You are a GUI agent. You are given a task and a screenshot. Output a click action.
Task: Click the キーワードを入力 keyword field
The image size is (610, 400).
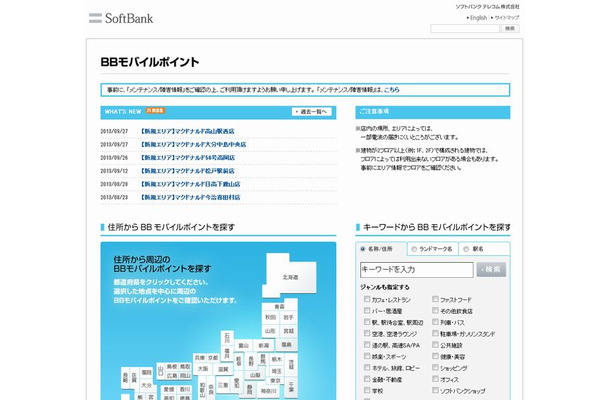point(417,270)
